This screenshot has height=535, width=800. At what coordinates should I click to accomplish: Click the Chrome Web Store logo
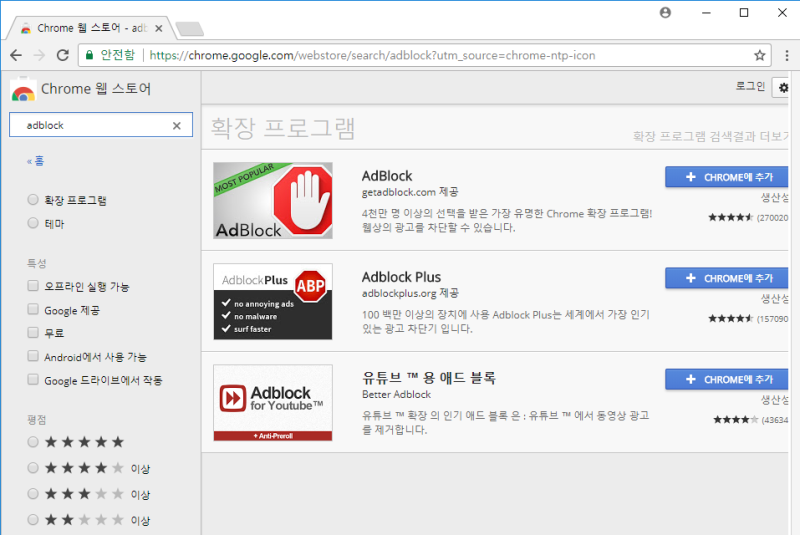point(23,89)
